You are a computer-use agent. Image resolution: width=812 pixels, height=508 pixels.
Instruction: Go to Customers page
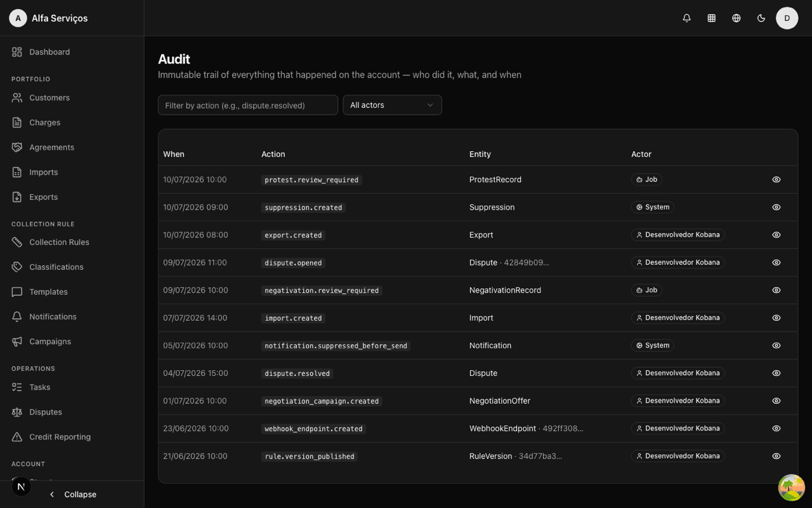point(72,98)
